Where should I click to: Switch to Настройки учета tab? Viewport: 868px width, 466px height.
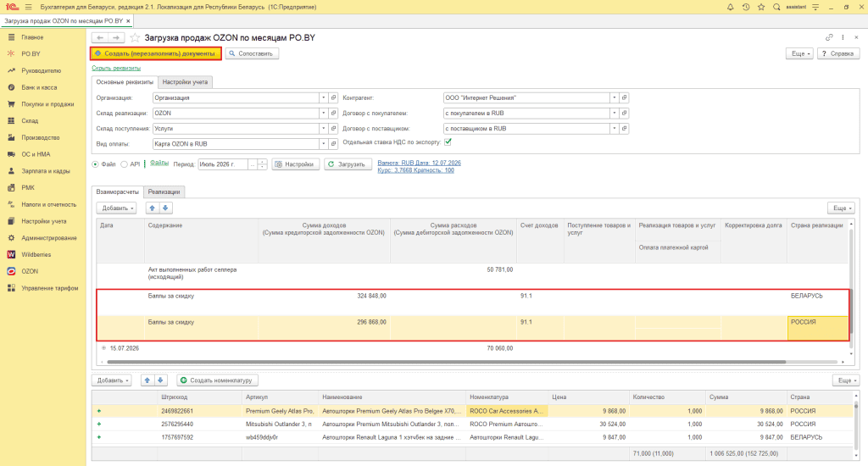[185, 82]
